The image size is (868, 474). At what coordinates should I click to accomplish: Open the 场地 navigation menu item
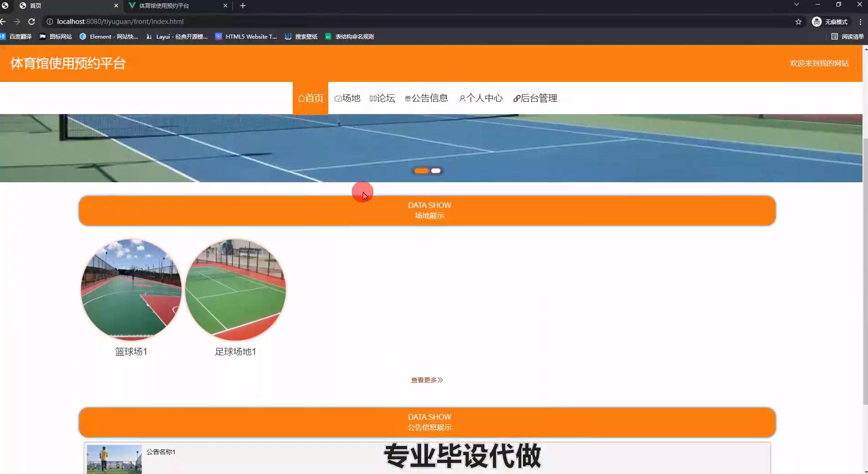click(347, 98)
